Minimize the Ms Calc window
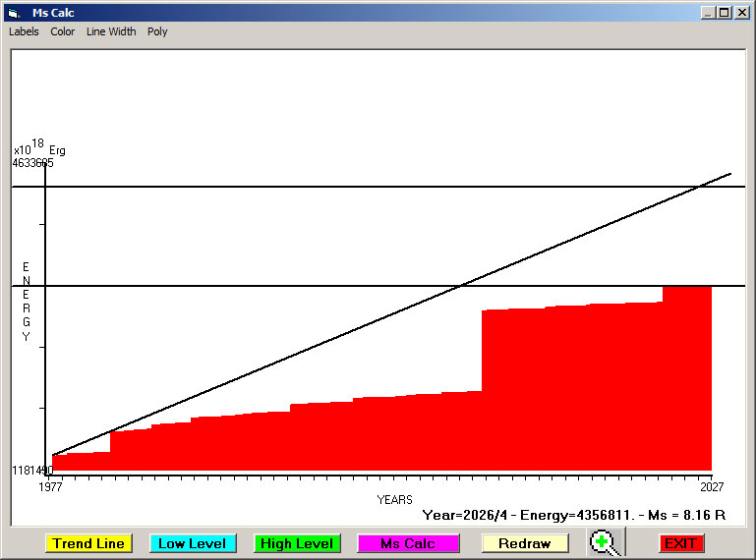 click(708, 13)
